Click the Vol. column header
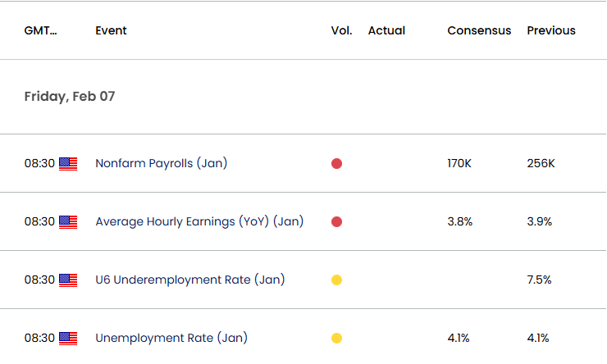 coord(341,30)
